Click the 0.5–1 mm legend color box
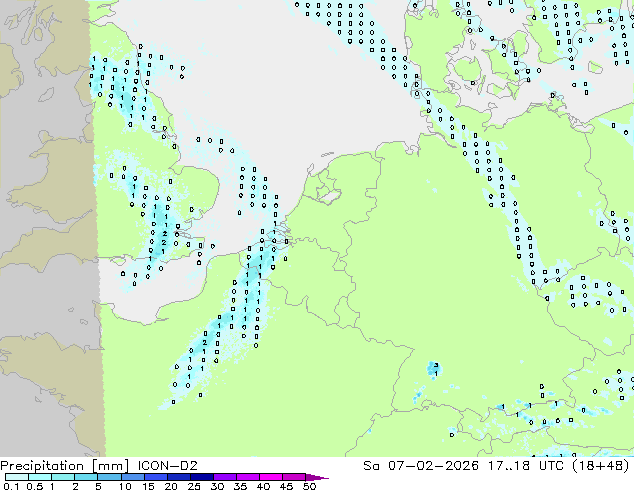Image resolution: width=634 pixels, height=490 pixels. (40, 477)
